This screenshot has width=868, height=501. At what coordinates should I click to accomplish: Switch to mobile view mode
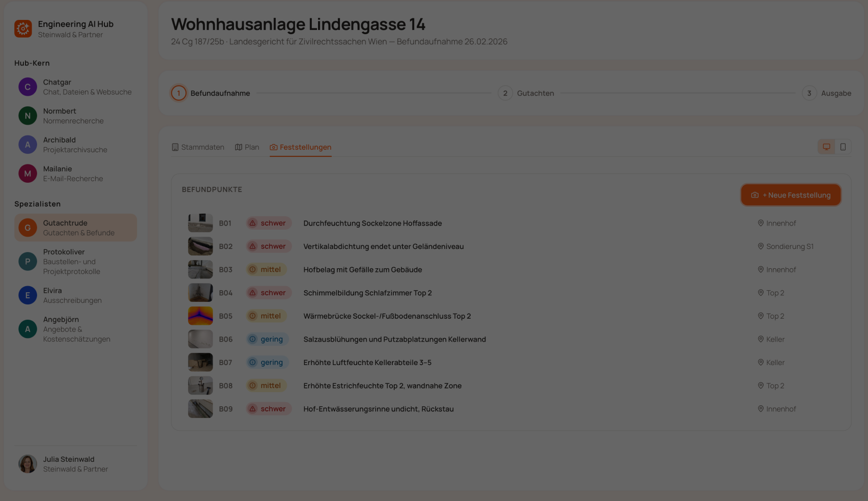[843, 147]
